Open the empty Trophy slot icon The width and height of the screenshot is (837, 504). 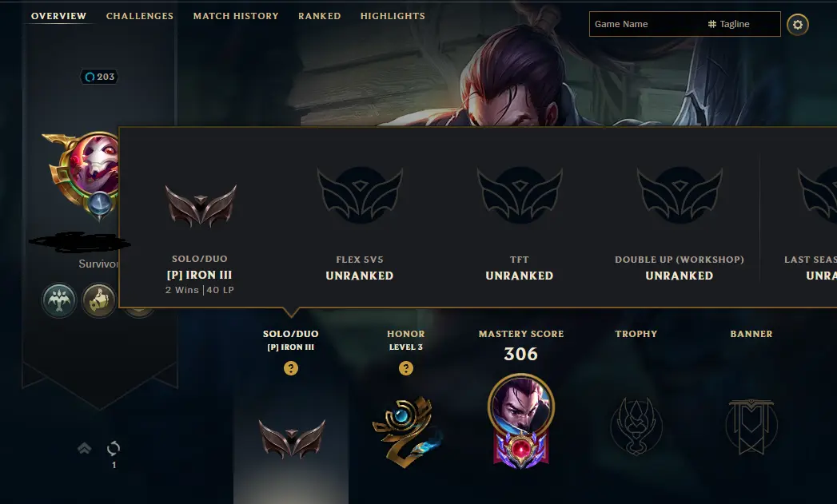pos(636,426)
